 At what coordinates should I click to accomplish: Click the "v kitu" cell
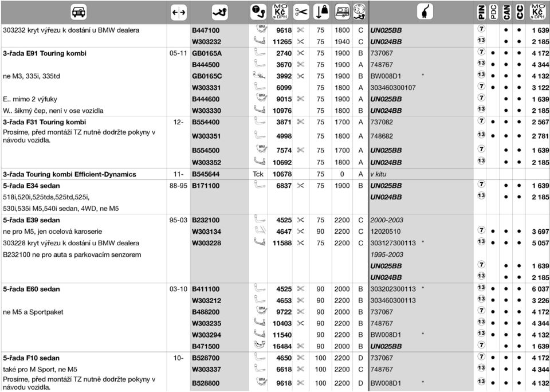point(379,174)
